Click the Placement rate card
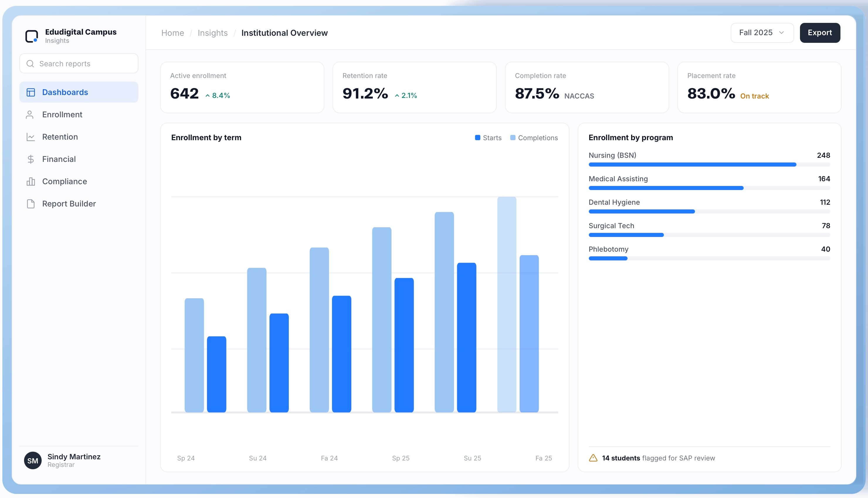Screen dimensions: 868x498 click(x=759, y=87)
